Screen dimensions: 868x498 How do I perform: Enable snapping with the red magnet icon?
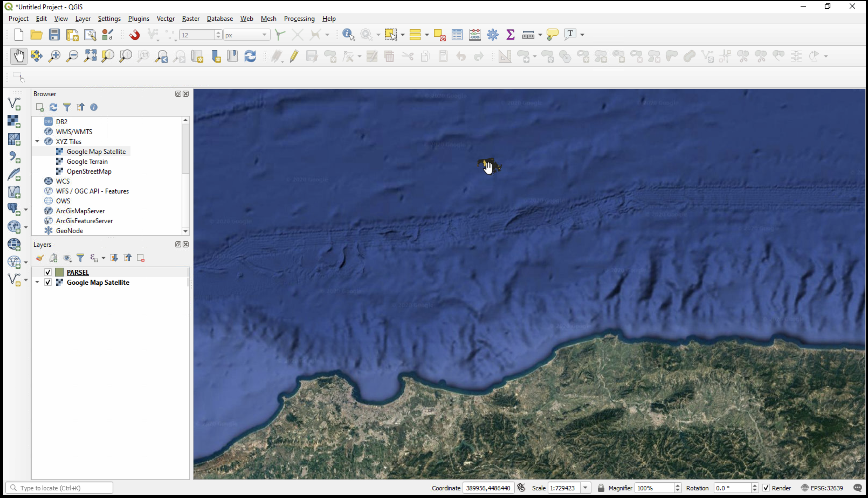pos(134,35)
